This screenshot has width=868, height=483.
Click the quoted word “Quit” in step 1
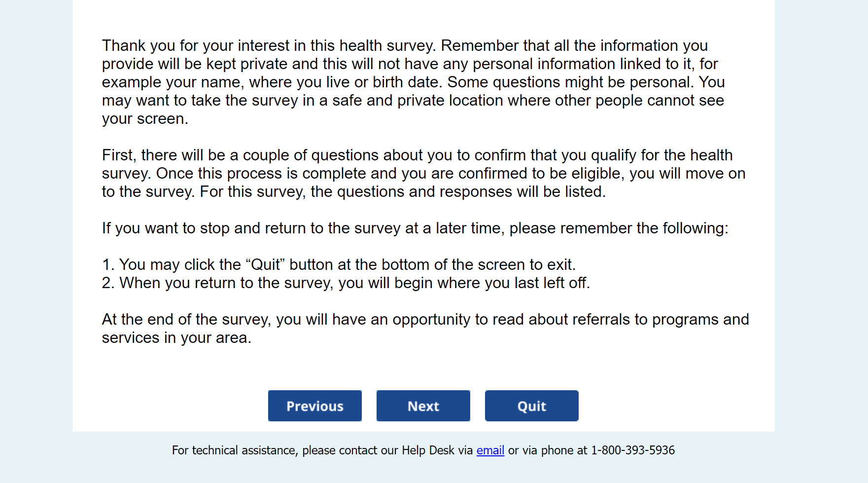pos(265,265)
